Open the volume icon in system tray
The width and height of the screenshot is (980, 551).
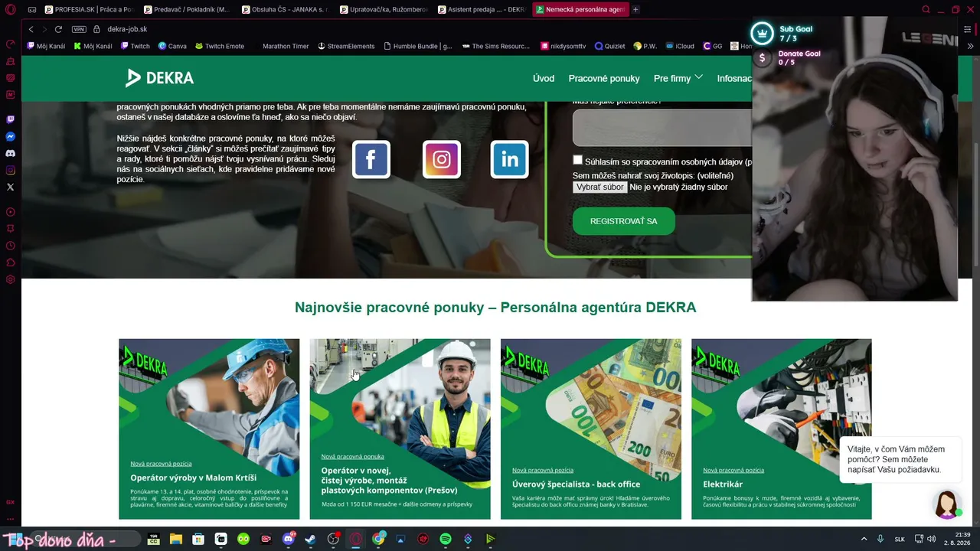[932, 539]
